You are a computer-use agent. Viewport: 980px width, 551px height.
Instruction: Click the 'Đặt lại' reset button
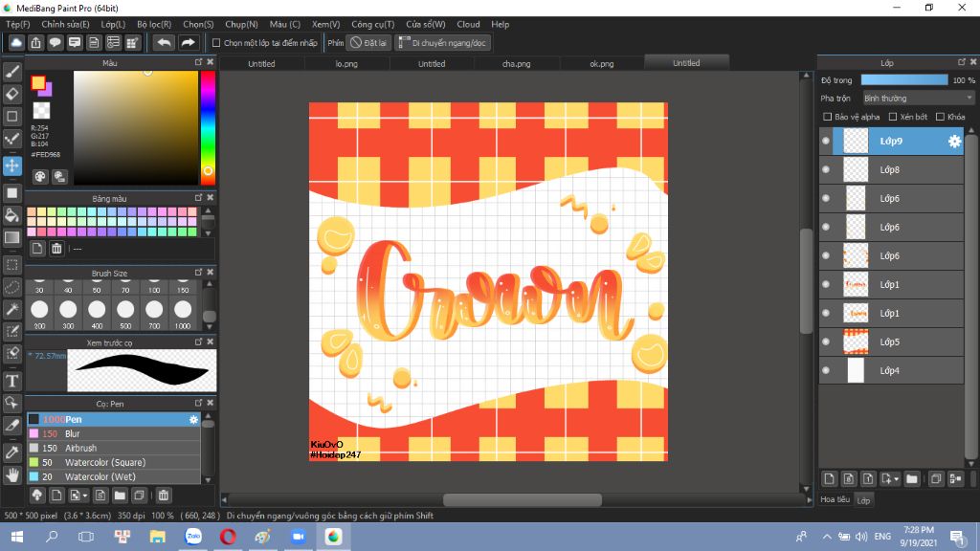[x=368, y=43]
